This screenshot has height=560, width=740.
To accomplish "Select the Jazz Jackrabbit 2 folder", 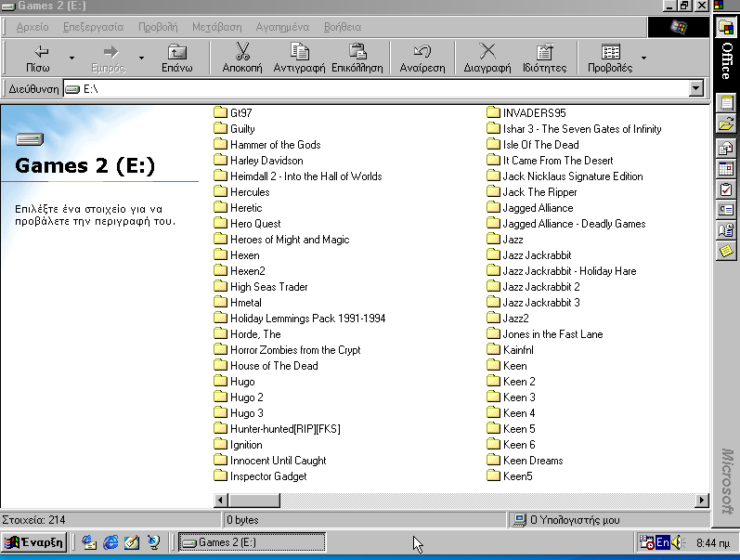I will [x=540, y=287].
